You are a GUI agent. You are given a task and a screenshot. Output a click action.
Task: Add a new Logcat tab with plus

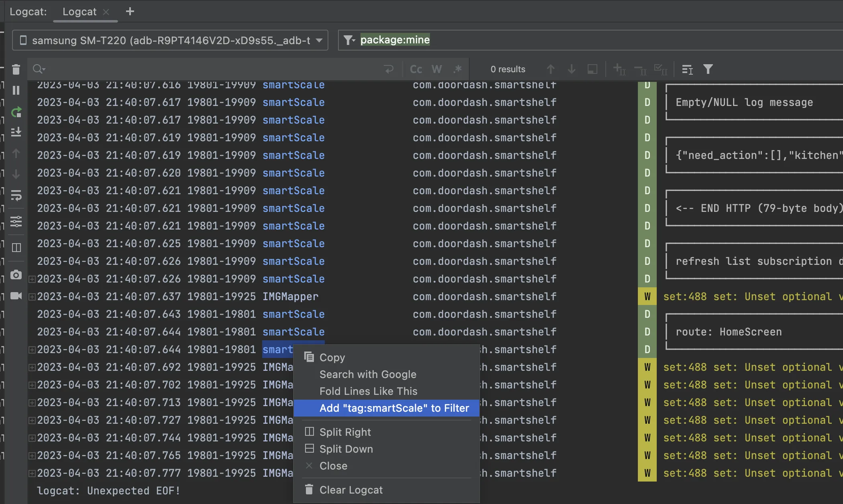[130, 12]
